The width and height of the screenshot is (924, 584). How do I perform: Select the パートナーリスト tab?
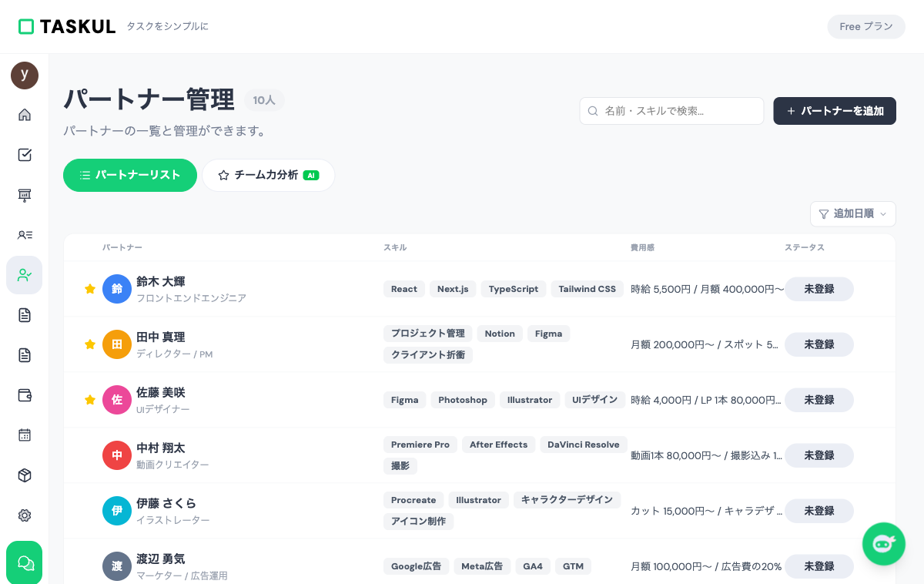(x=130, y=175)
